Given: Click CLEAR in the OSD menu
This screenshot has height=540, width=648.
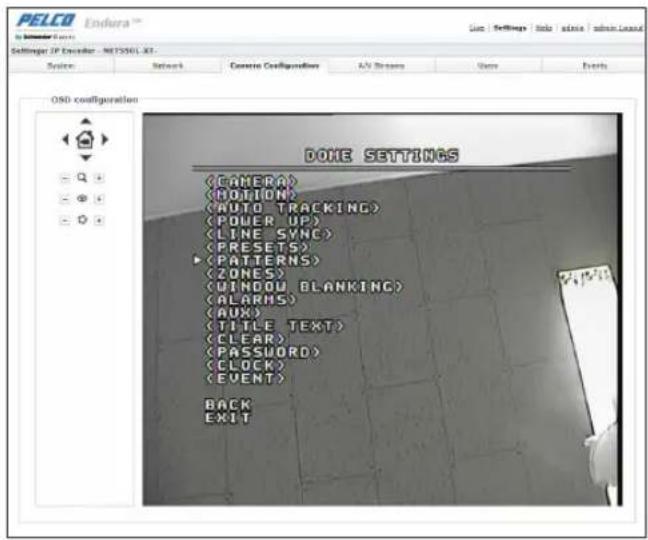Looking at the screenshot, I should [245, 339].
